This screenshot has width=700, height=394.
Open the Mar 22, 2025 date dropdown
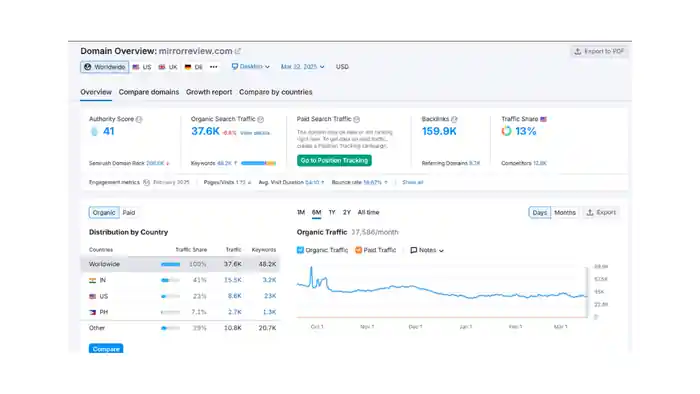tap(302, 66)
